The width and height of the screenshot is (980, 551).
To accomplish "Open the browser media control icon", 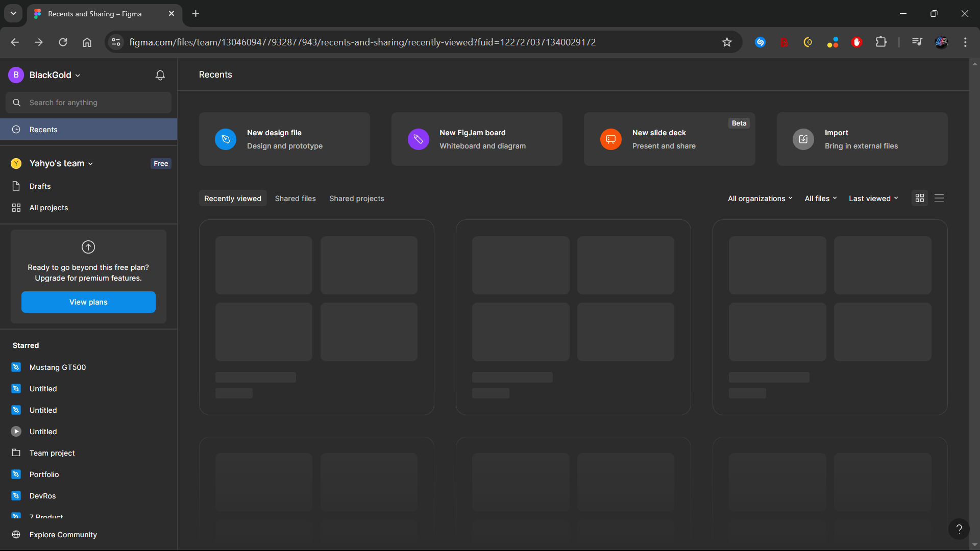I will (917, 42).
